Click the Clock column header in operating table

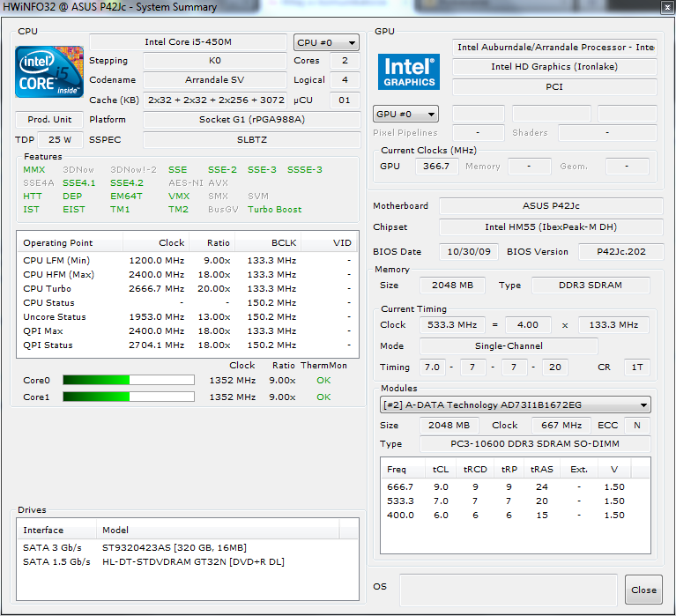156,242
